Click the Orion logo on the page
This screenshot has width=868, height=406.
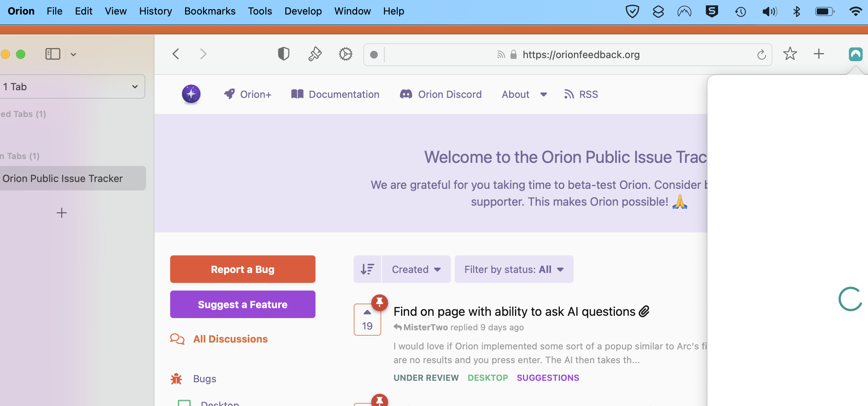(x=191, y=94)
